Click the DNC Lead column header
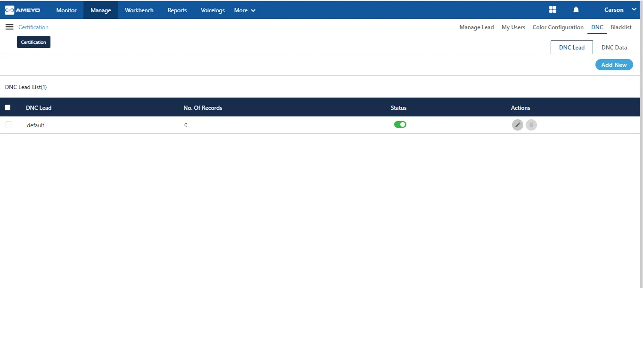Screen dimensions: 644x362 39,108
